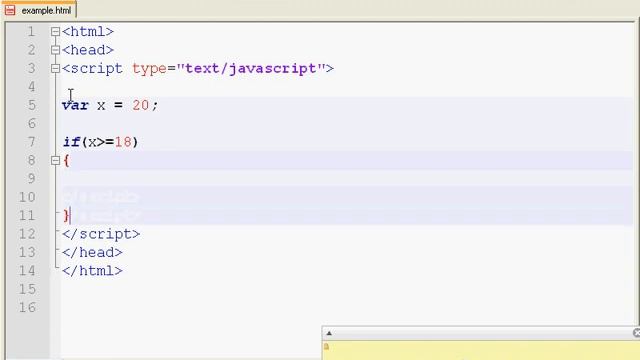Image resolution: width=640 pixels, height=360 pixels.
Task: Click the "if(x>=18)" statement
Action: [x=100, y=142]
